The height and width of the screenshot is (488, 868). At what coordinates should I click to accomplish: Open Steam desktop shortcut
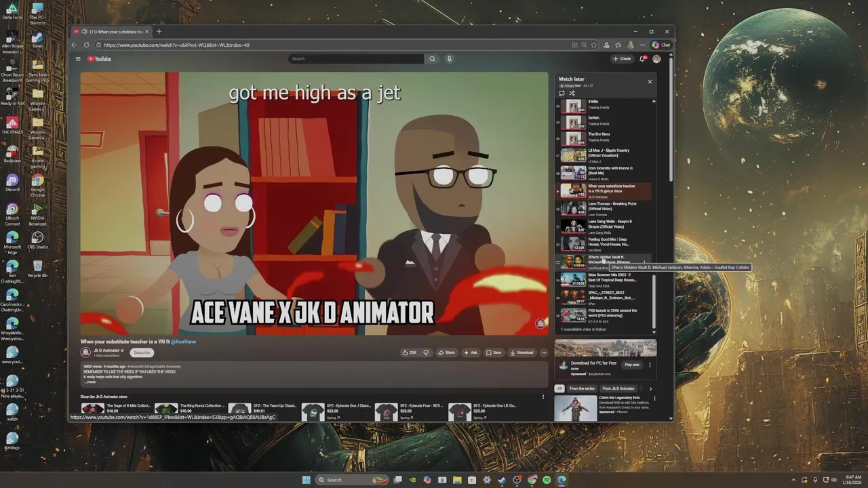(38, 39)
